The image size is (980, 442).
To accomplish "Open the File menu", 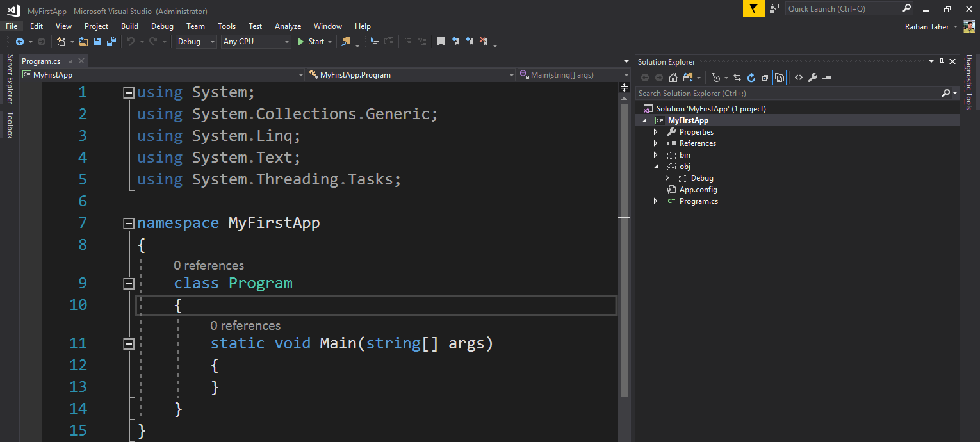I will click(12, 26).
